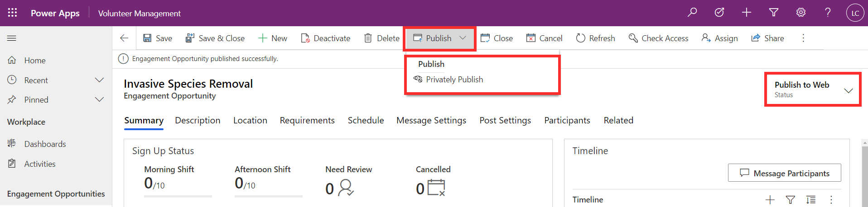Expand the Pinned chevron
Image resolution: width=868 pixels, height=207 pixels.
[x=99, y=99]
